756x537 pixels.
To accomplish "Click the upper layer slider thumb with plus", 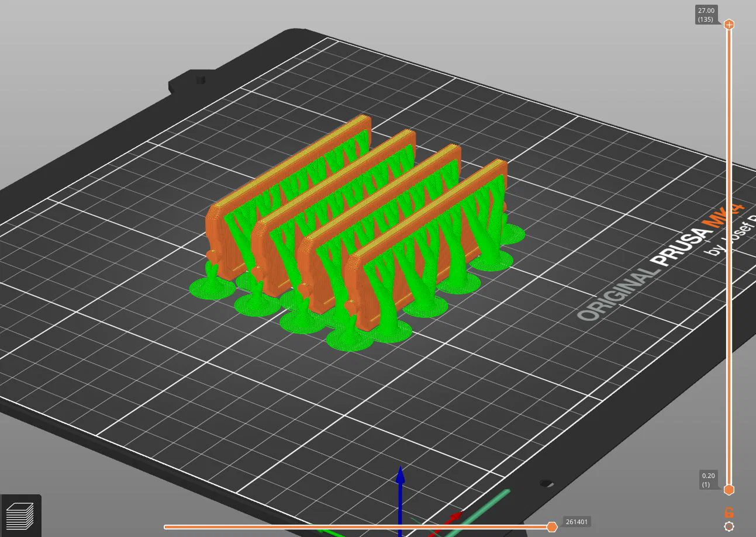I will 729,24.
